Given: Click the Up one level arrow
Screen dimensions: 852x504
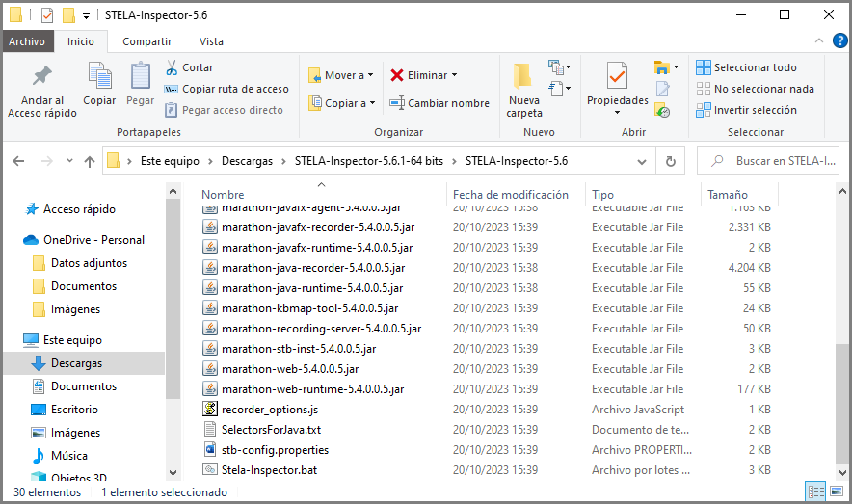Looking at the screenshot, I should 90,161.
